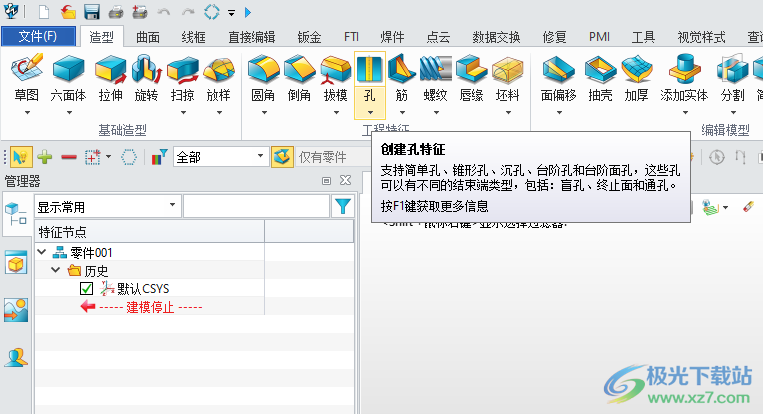Viewport: 763px width, 414px height.
Task: Click the red minus remove-selection icon
Action: [69, 157]
